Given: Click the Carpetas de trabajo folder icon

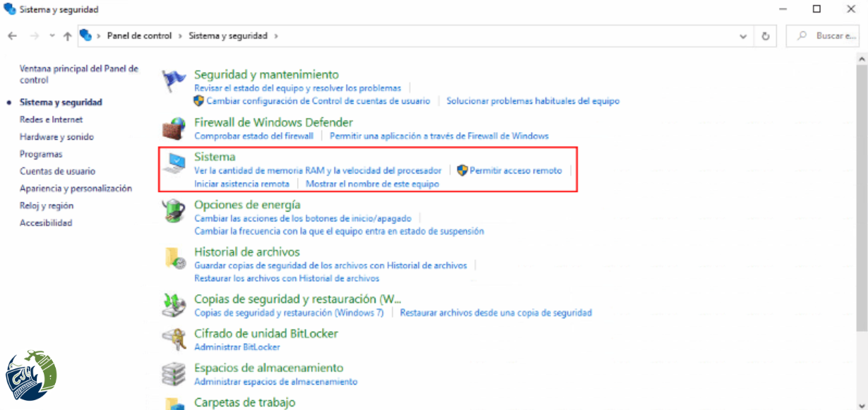Looking at the screenshot, I should click(x=174, y=404).
